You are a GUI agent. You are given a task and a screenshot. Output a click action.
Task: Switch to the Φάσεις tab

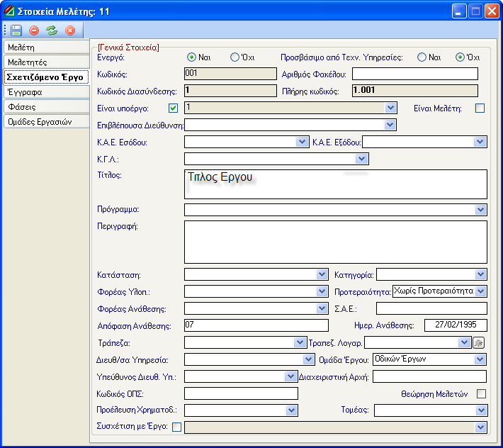point(46,107)
